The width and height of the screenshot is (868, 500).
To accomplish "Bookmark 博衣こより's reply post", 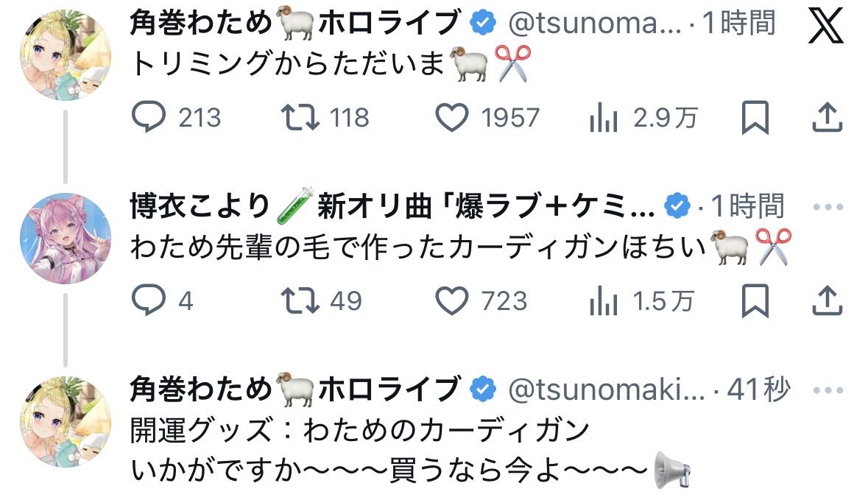I will pos(755,300).
